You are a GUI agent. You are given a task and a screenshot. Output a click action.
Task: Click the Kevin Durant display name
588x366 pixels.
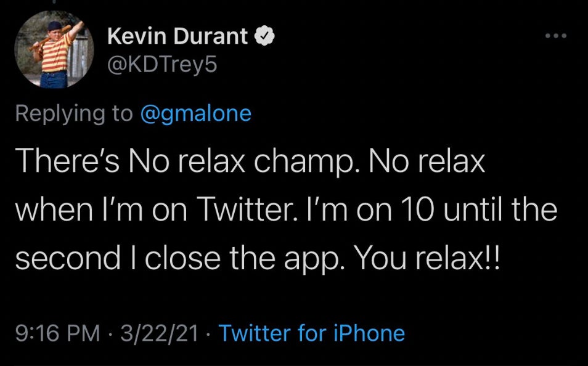(178, 38)
